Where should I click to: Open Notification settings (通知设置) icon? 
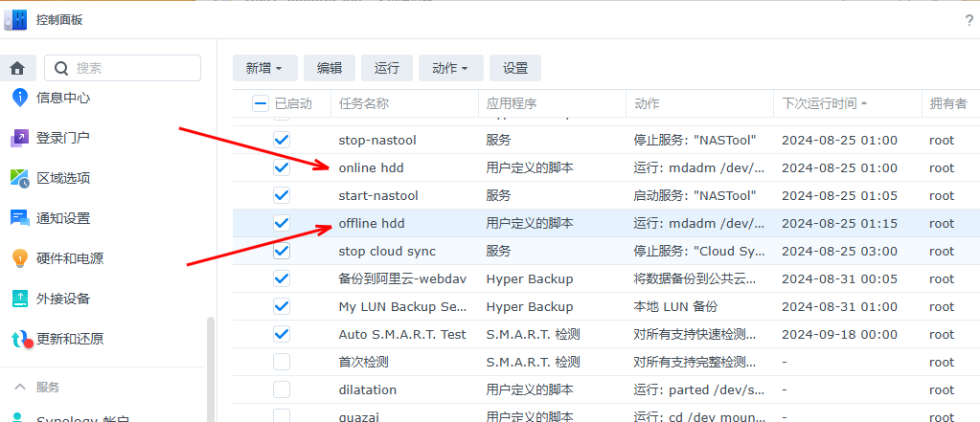[20, 218]
